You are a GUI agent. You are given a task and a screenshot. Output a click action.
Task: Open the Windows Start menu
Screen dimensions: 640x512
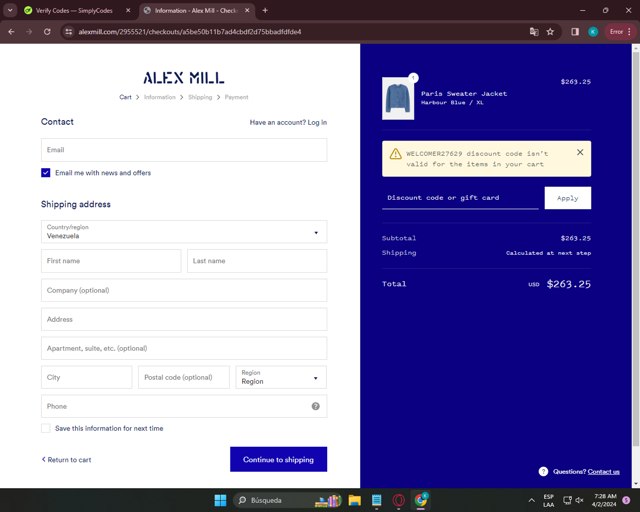pyautogui.click(x=220, y=500)
